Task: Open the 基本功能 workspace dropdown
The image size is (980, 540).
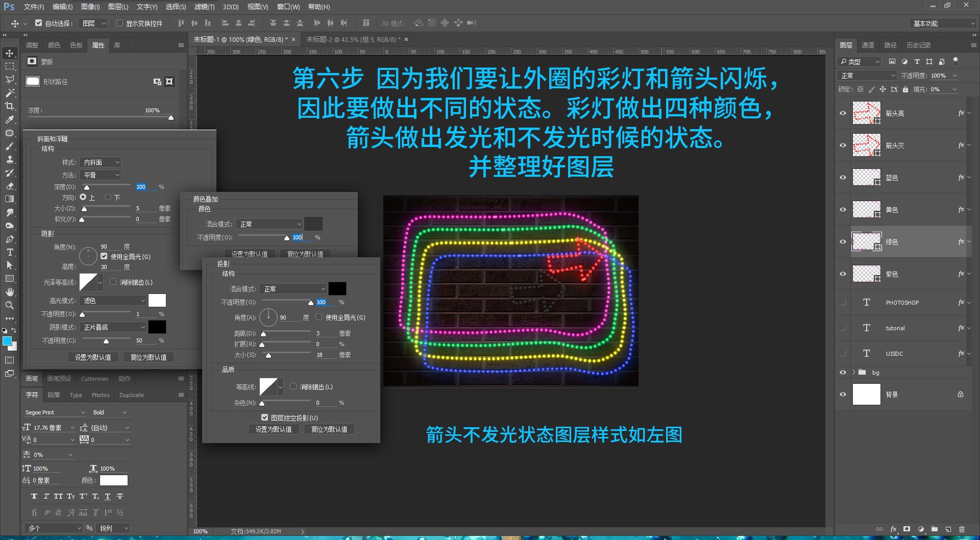Action: (x=942, y=23)
